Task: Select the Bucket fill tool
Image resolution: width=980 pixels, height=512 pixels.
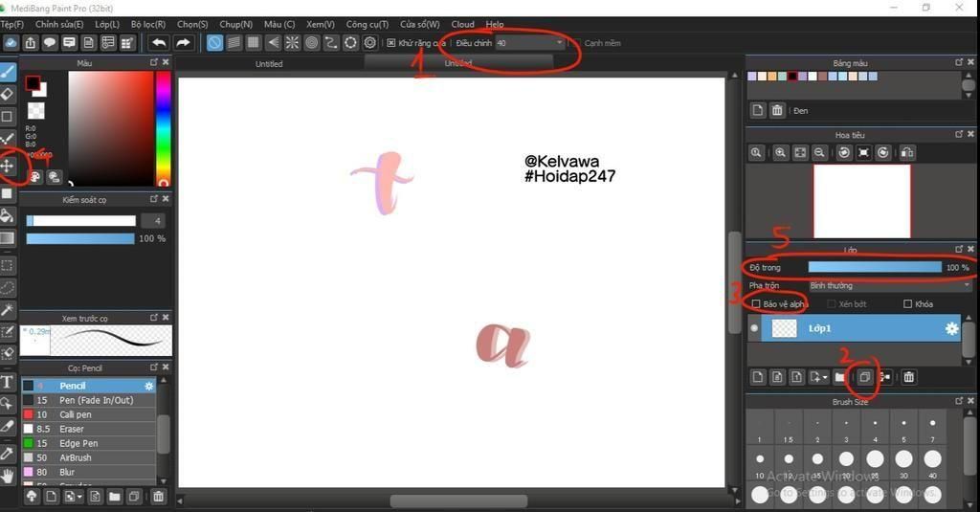Action: [x=8, y=215]
